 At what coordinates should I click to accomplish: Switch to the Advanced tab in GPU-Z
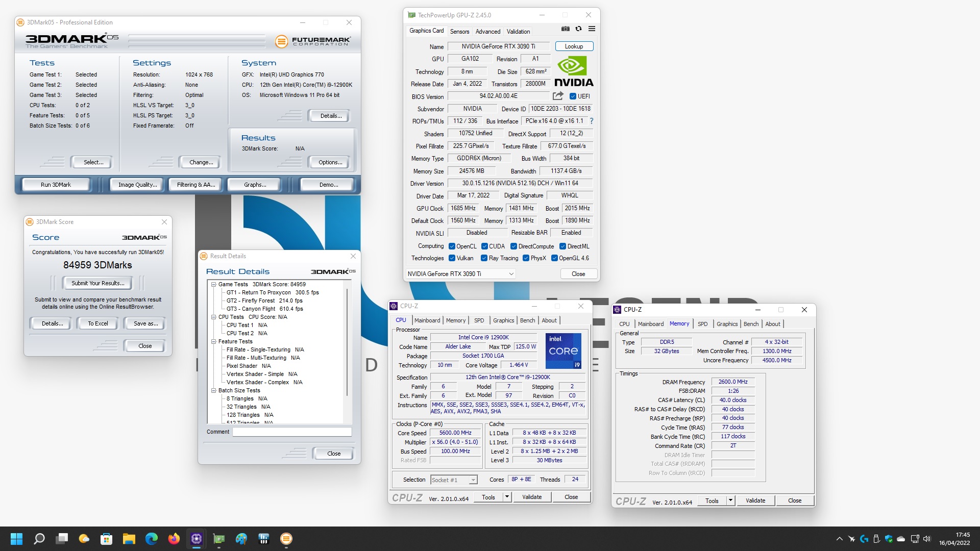click(x=488, y=32)
